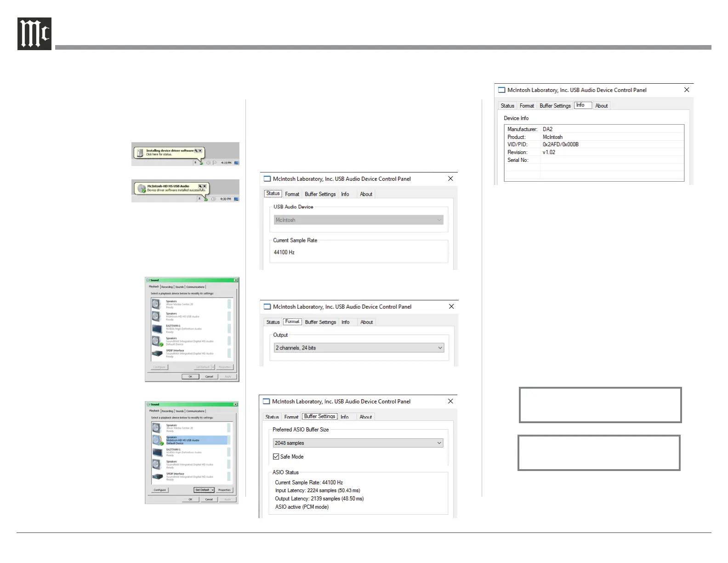Select JRiver Media Center speaker icon, McIntosh-default Sound dialog
Screen dimensions: 728x563
pyautogui.click(x=157, y=428)
